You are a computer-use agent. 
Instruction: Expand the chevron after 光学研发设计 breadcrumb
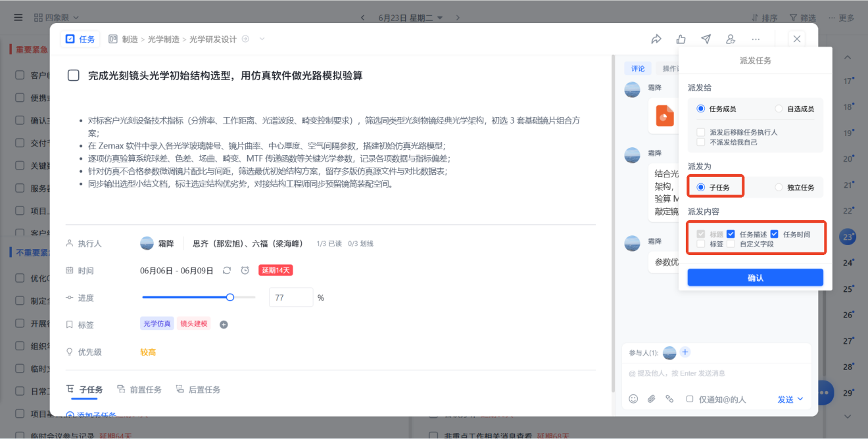[x=262, y=39]
